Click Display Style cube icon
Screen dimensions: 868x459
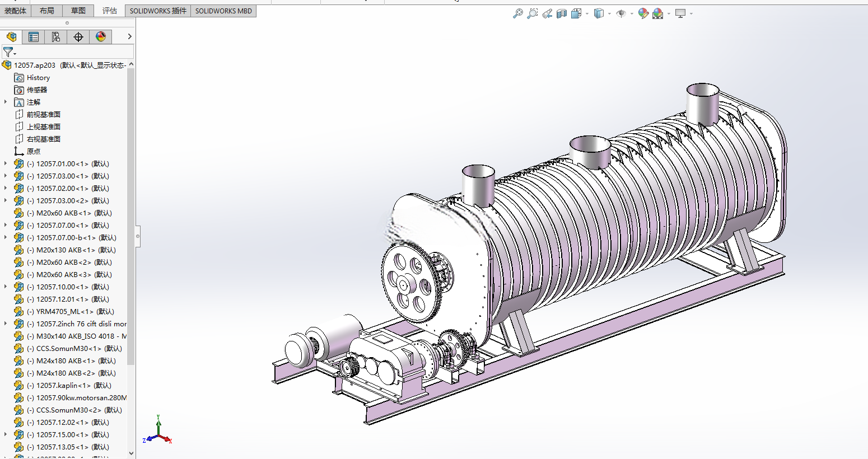(x=599, y=13)
